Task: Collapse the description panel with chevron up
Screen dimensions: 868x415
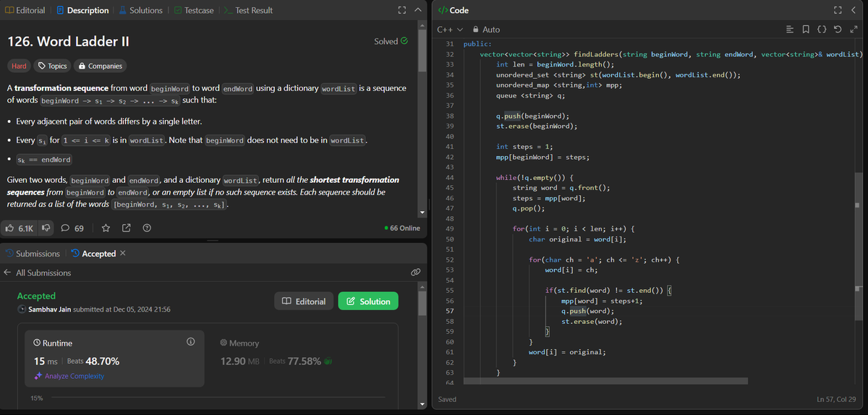Action: [417, 10]
